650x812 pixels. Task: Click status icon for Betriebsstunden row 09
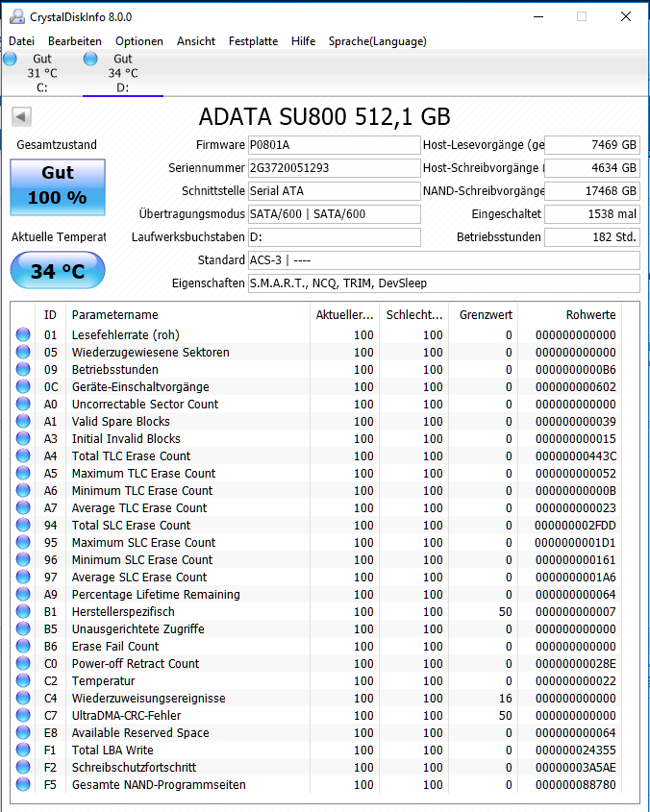tap(23, 369)
